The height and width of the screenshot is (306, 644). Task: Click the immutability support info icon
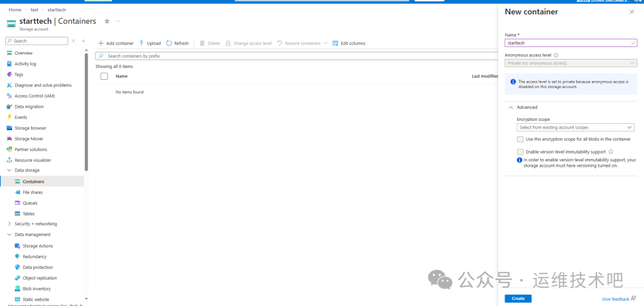point(611,152)
